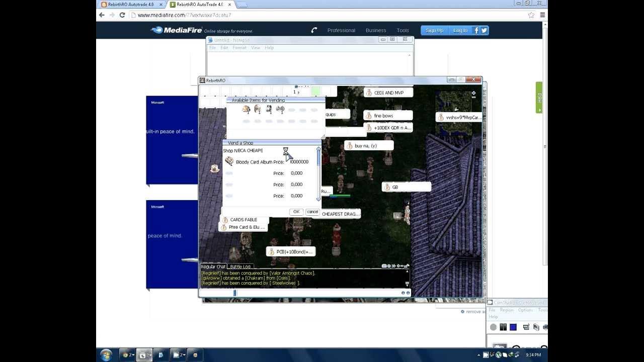Open Notepad Format menu
Image resolution: width=644 pixels, height=362 pixels.
239,48
